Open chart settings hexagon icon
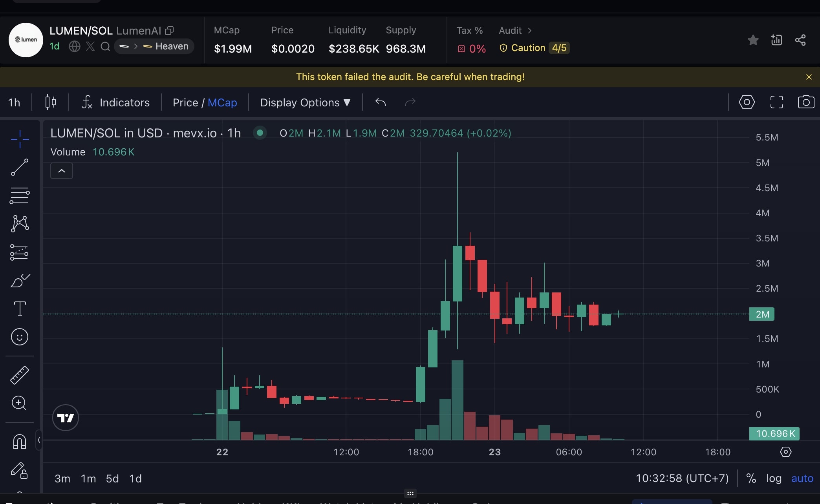Viewport: 820px width, 504px height. (x=747, y=102)
